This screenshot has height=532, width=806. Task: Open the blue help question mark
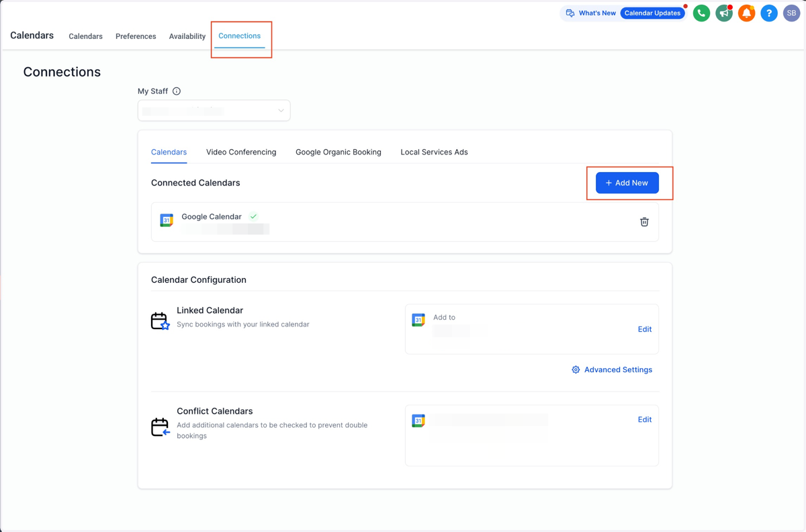pos(769,13)
